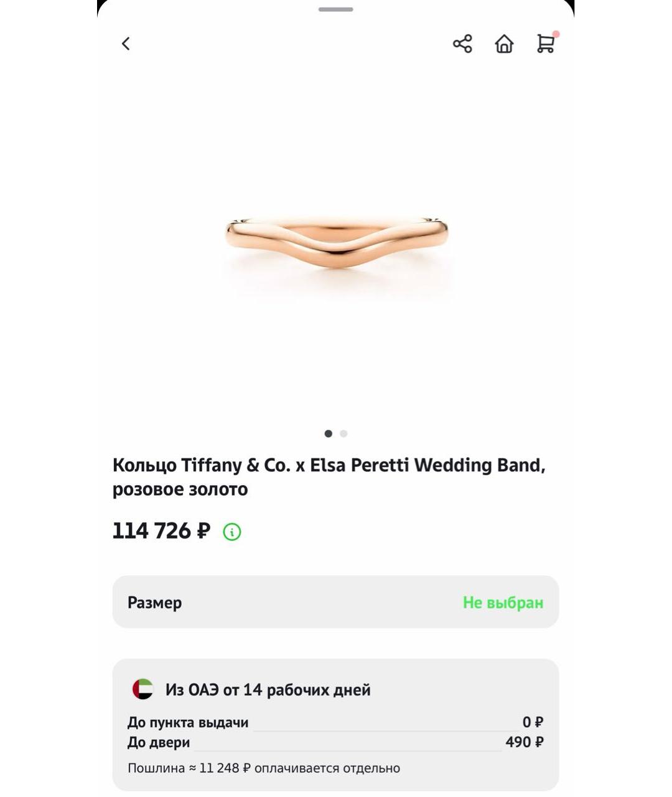Viewport: 672px width, 797px height.
Task: Tap the UAE flag icon in delivery block
Action: (142, 689)
